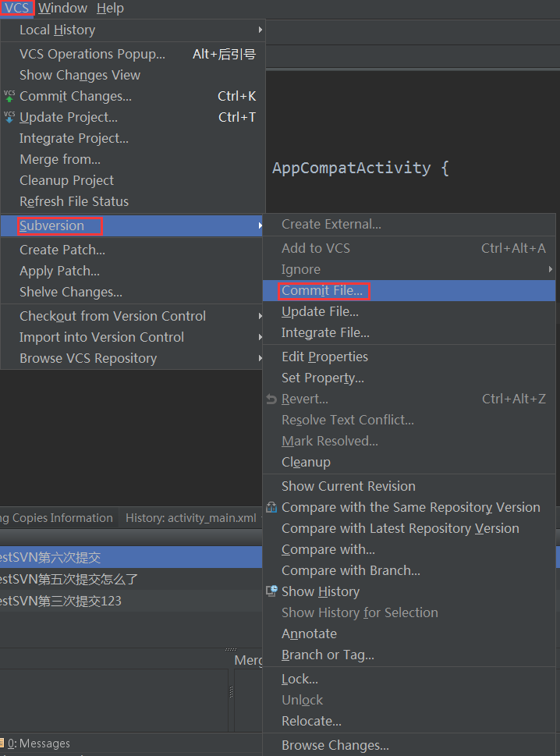Click the Show History icon in Subversion submenu
This screenshot has width=560, height=756.
click(x=271, y=591)
